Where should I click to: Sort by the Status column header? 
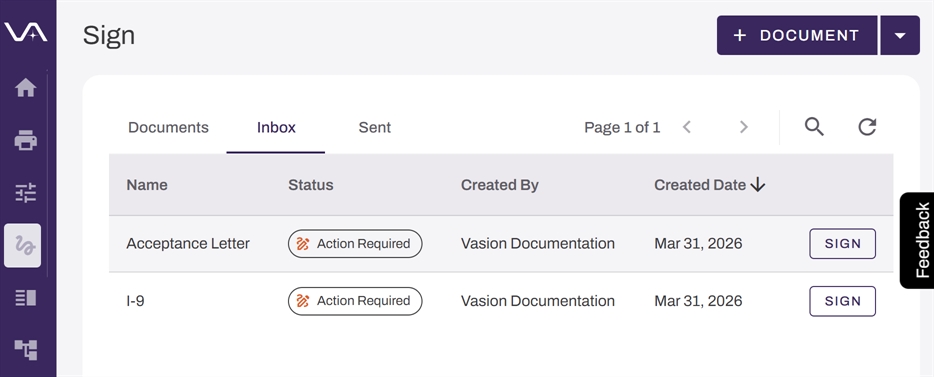pyautogui.click(x=311, y=185)
